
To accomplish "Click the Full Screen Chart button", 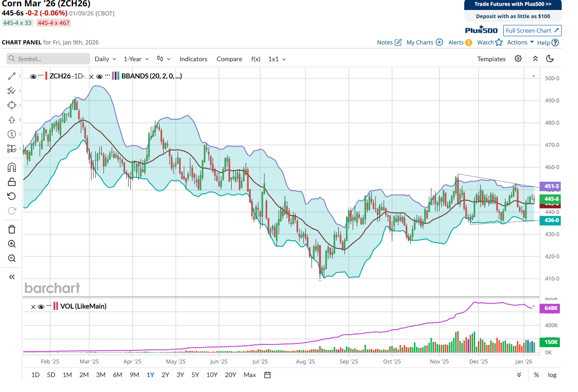I will [532, 30].
